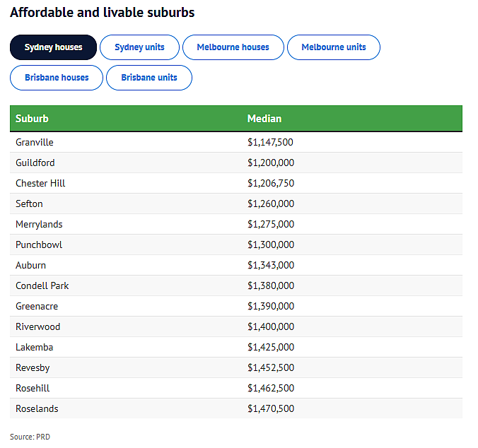Click the Condell Park suburb entry
The image size is (478, 448).
click(x=42, y=285)
